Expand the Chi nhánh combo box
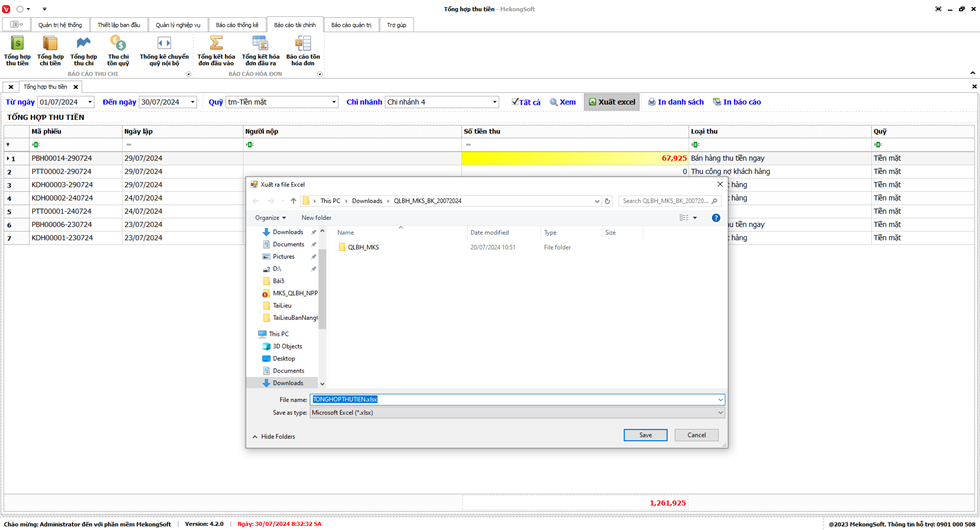Screen dimensions: 980x530 494,102
